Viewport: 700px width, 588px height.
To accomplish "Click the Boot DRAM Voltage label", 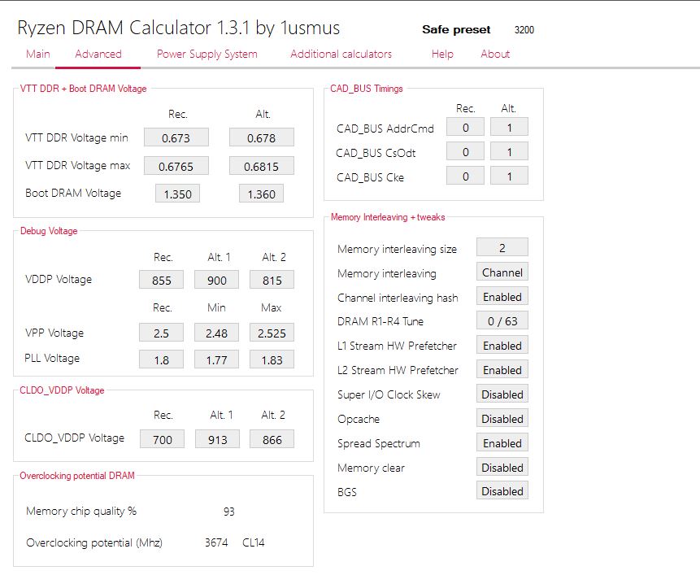I will [73, 193].
